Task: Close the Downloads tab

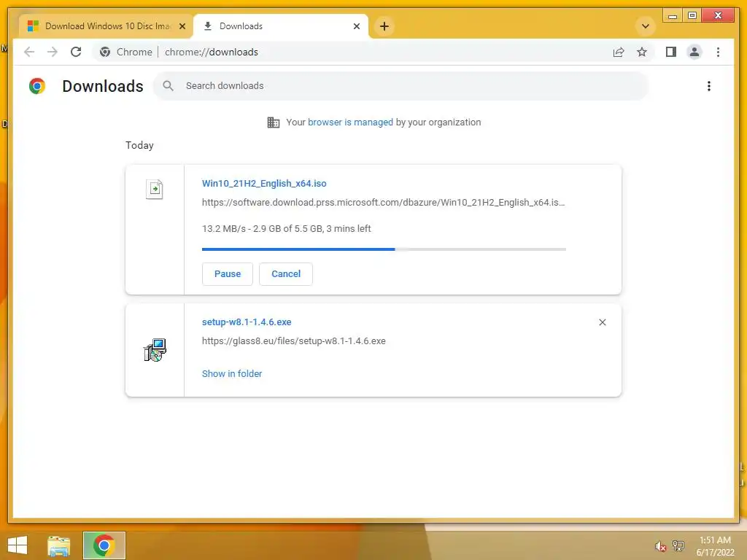Action: 356,26
